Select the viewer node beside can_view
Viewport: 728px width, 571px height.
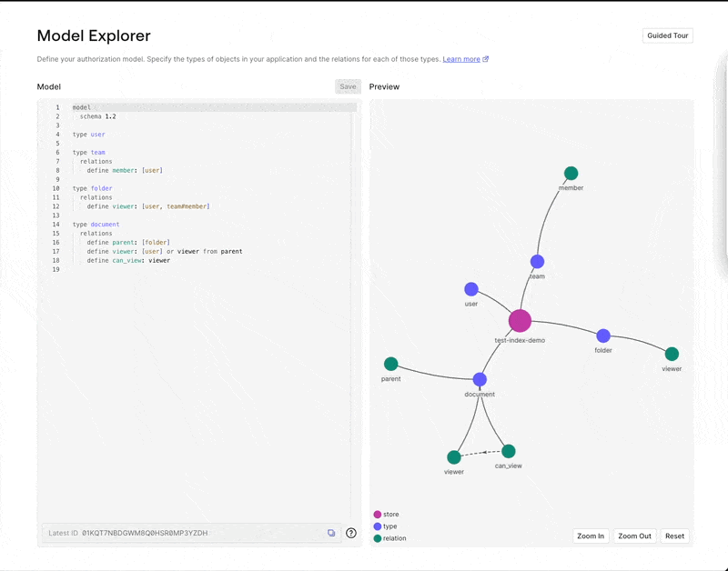coord(454,457)
